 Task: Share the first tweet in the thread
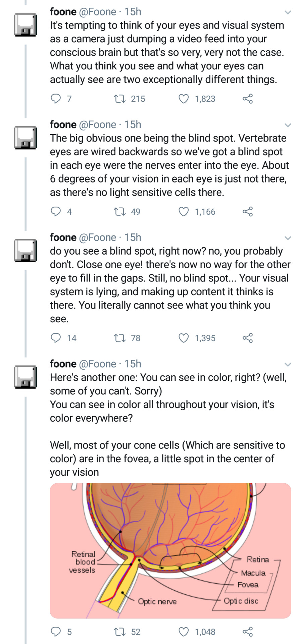[248, 99]
